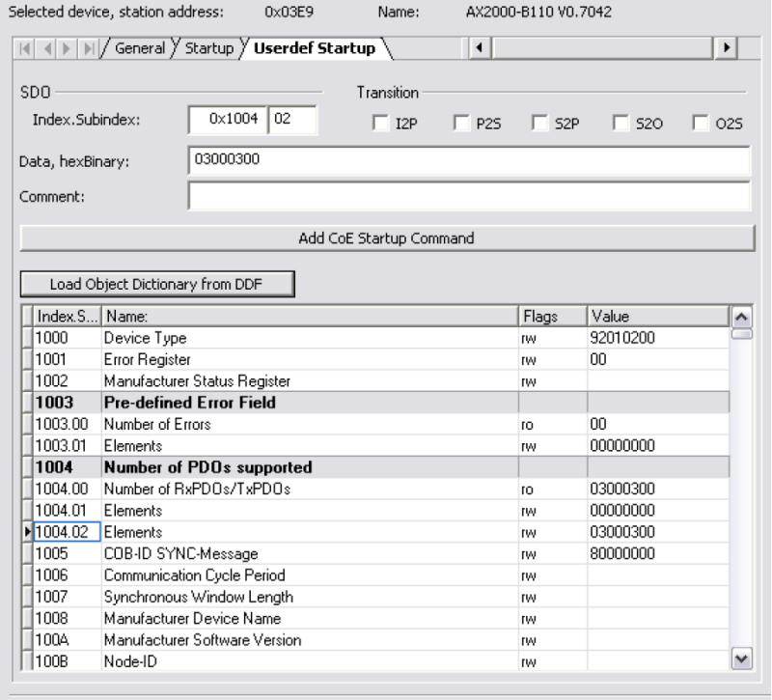Enable the I2P transition checkbox
The height and width of the screenshot is (700, 772).
tap(380, 123)
